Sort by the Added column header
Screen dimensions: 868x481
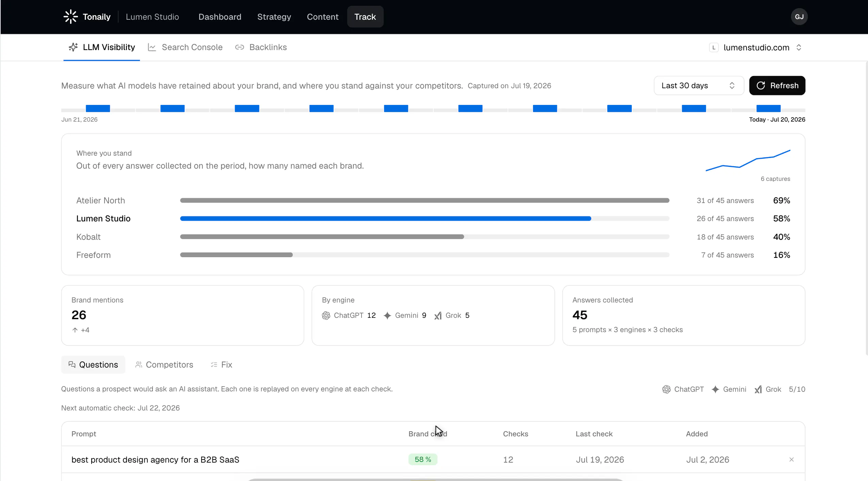[x=697, y=434]
